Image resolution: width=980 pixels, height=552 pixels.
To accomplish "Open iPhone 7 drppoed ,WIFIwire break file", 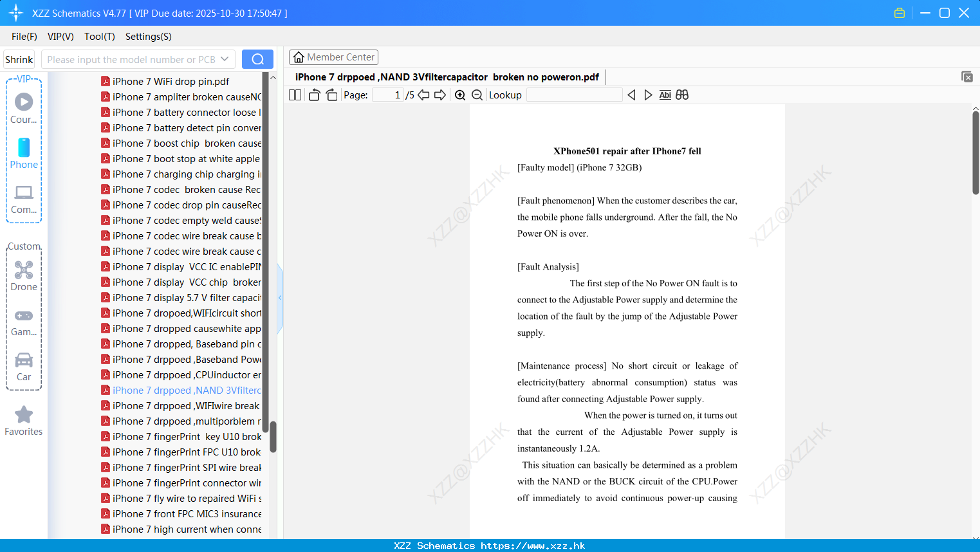I will tap(181, 406).
